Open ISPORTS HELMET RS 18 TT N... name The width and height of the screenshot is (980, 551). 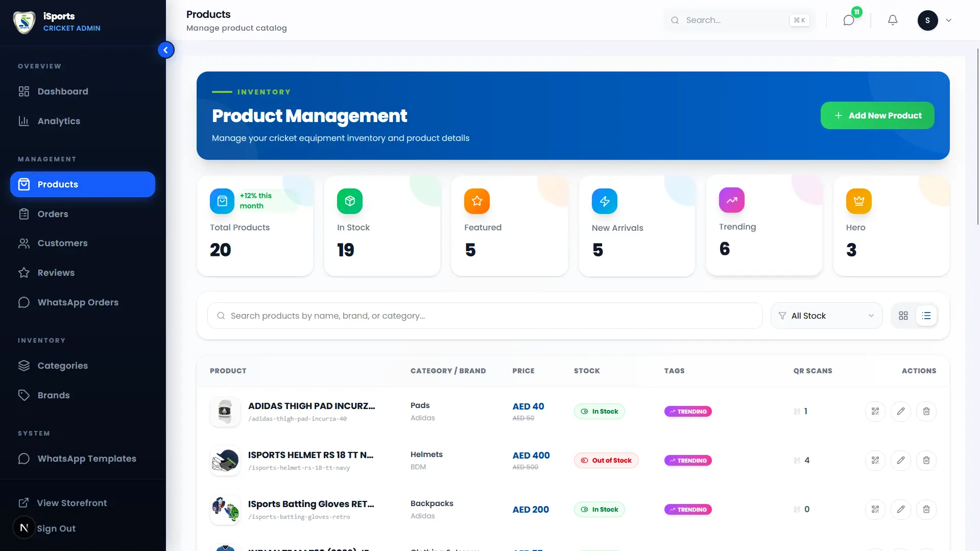pos(310,455)
